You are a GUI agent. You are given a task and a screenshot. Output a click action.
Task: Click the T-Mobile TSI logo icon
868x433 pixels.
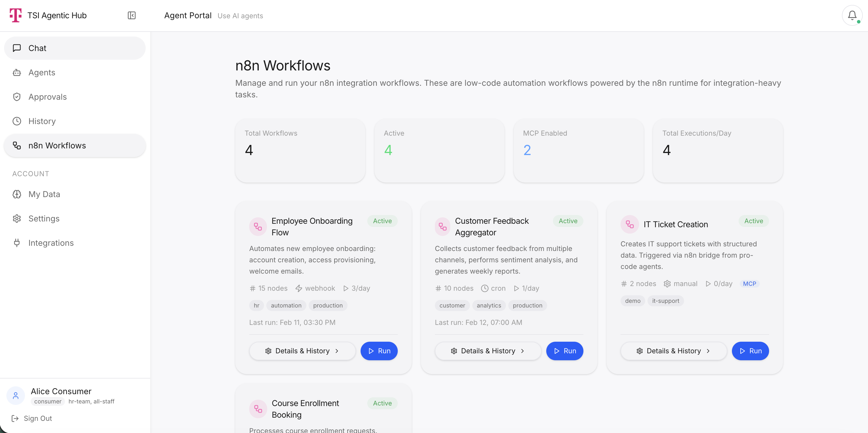[x=15, y=15]
